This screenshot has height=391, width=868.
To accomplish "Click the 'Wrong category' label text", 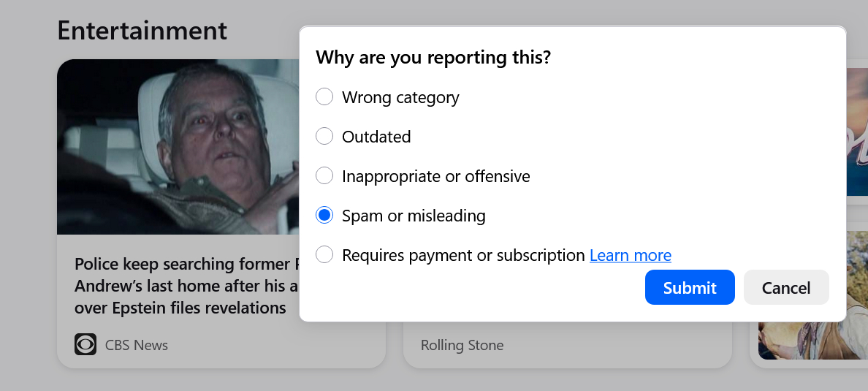I will click(x=400, y=97).
